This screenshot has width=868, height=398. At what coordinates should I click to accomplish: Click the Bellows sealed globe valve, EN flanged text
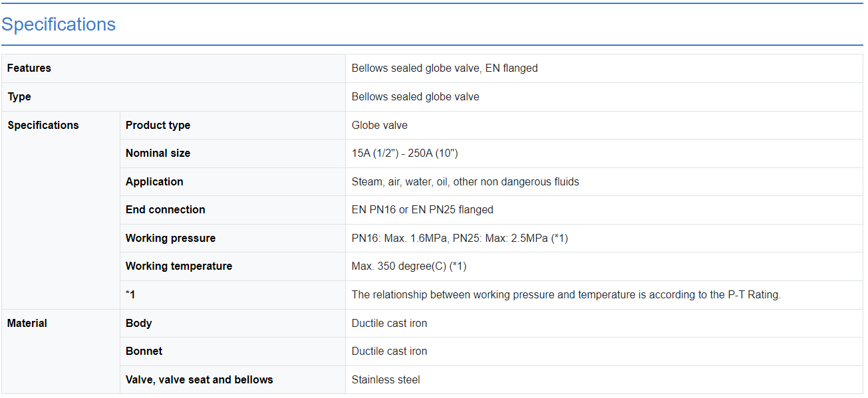click(444, 68)
